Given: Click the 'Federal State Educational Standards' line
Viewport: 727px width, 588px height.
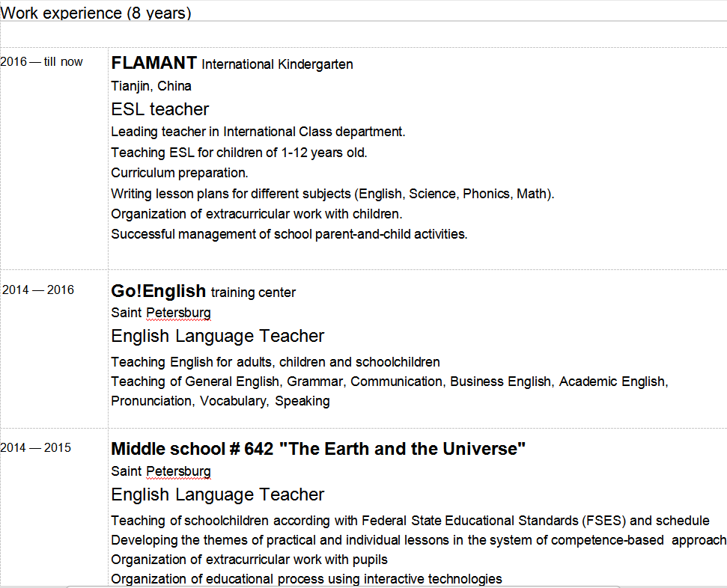Looking at the screenshot, I should (x=410, y=521).
